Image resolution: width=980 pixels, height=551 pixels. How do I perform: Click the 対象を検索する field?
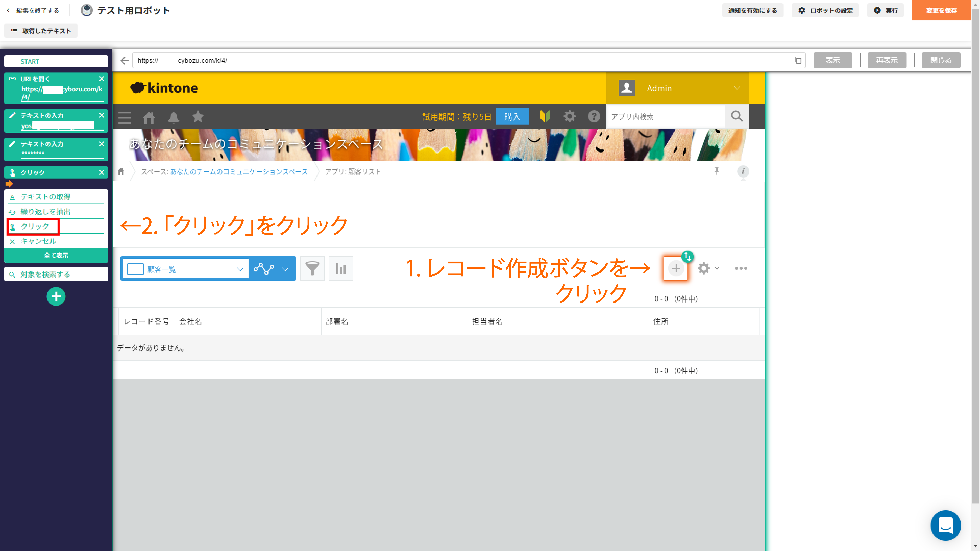tap(56, 274)
